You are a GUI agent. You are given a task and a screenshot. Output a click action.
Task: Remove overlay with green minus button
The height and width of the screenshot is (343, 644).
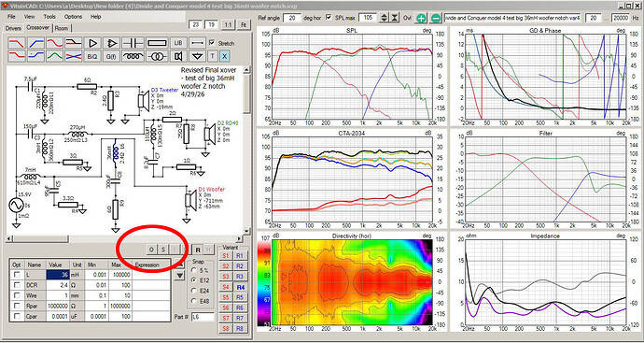pyautogui.click(x=436, y=18)
